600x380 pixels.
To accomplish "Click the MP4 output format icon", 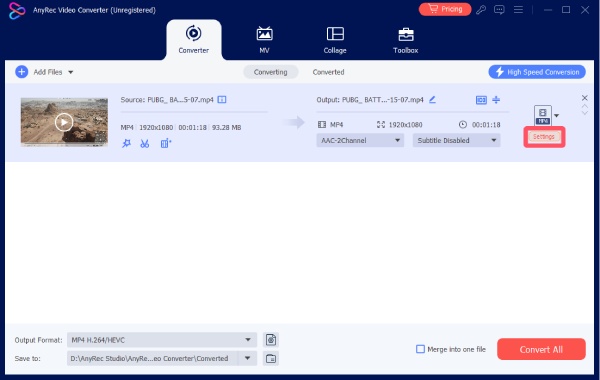I will (x=543, y=115).
